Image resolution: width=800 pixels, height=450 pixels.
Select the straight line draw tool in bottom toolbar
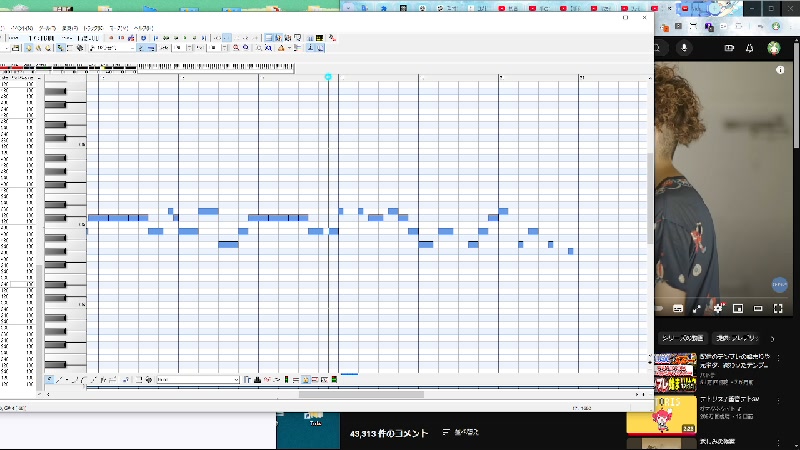click(x=59, y=380)
